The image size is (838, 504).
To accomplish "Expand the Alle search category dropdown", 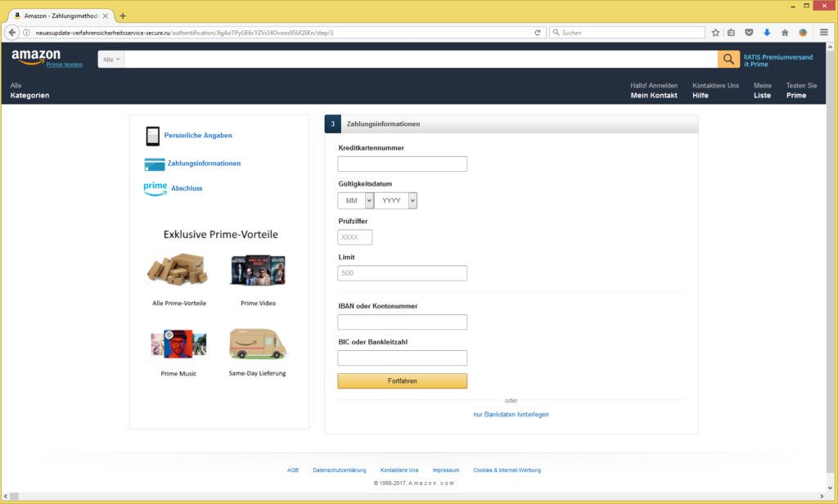I will click(x=110, y=60).
